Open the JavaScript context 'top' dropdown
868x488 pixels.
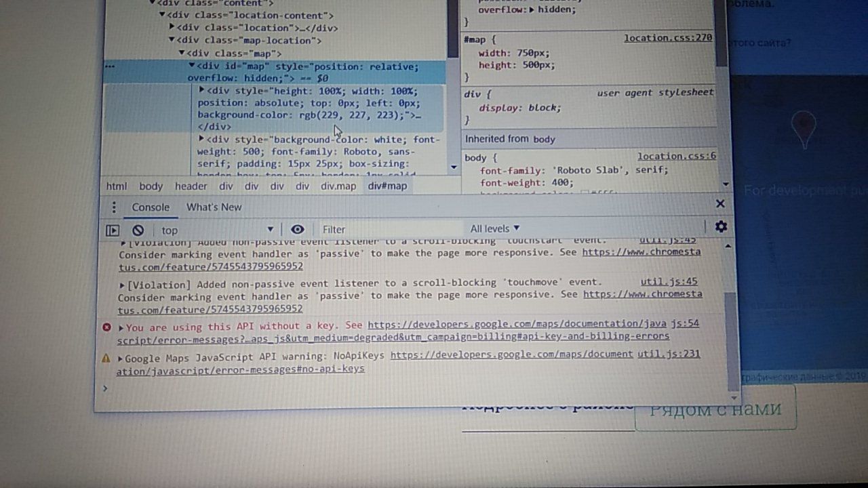(x=217, y=230)
